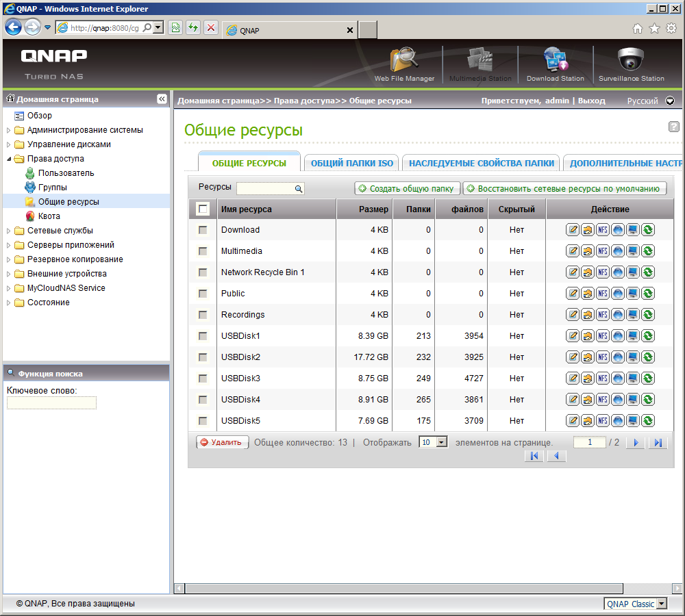
Task: Open Группы in sidebar
Action: click(x=53, y=188)
